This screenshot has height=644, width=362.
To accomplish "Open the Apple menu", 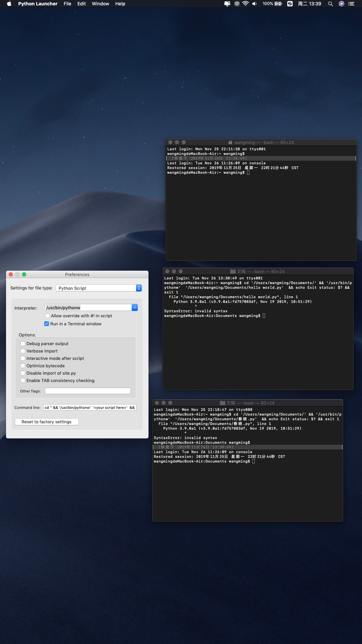I will click(x=9, y=4).
